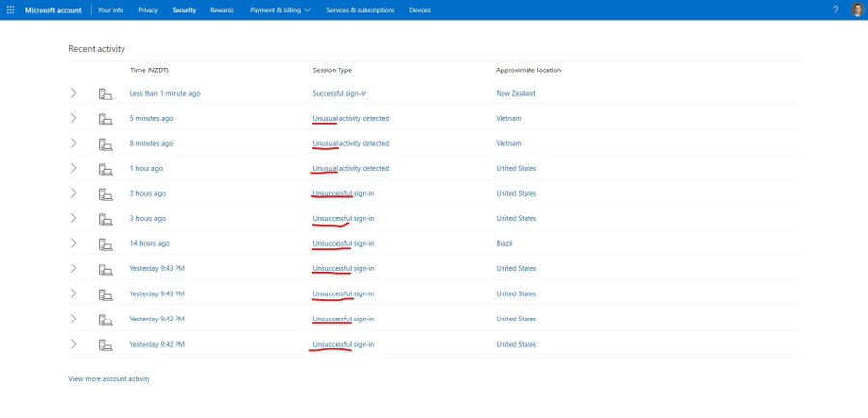Click View more account activity link
868x418 pixels.
pyautogui.click(x=109, y=379)
